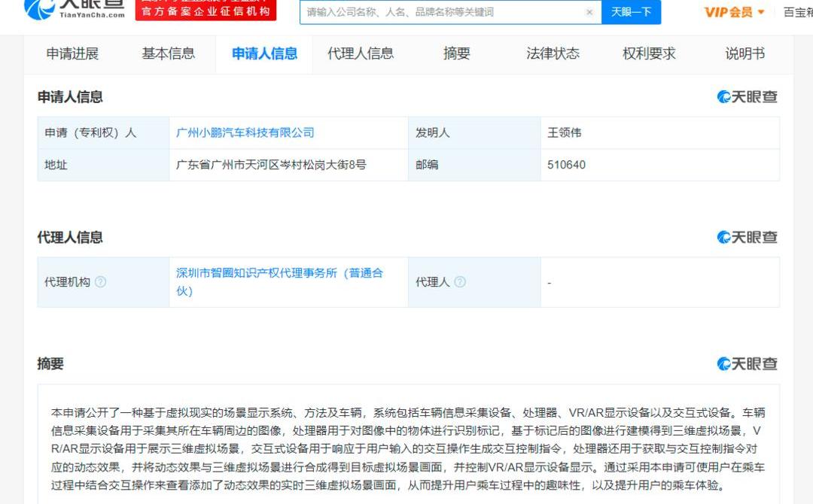Click the inventor name 王领伟
This screenshot has width=813, height=504.
pyautogui.click(x=564, y=132)
